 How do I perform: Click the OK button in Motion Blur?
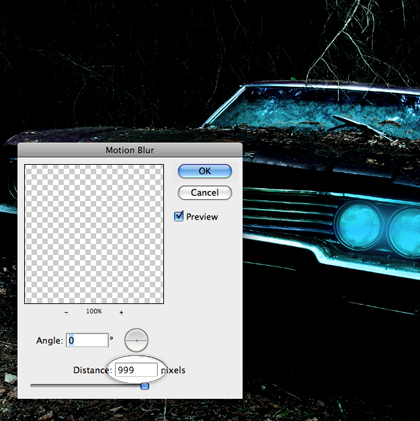(205, 171)
